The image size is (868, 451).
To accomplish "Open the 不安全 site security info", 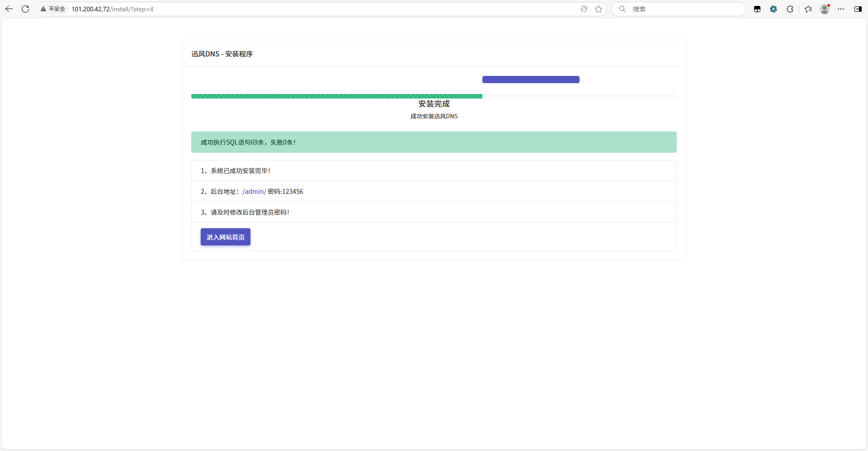I will 53,9.
